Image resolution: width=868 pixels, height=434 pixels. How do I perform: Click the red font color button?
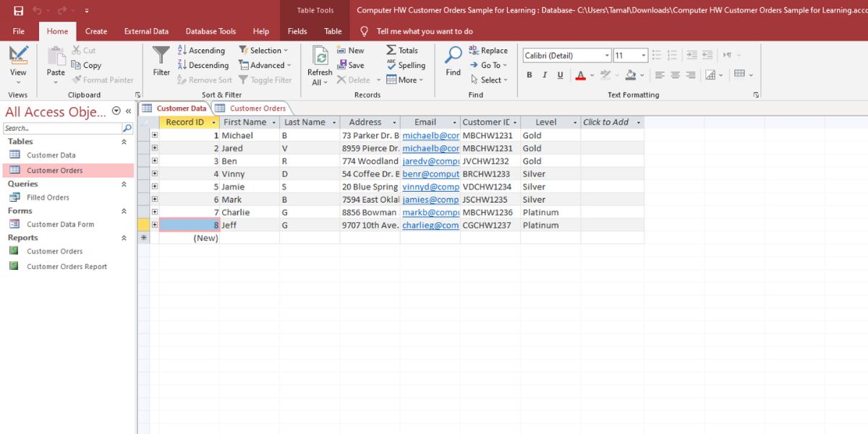point(580,75)
